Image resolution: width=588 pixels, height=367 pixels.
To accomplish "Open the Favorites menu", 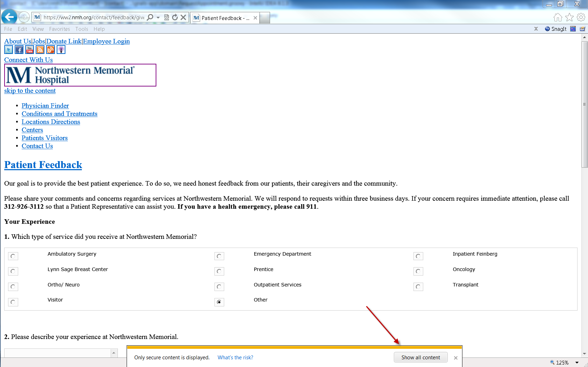I will pyautogui.click(x=59, y=29).
